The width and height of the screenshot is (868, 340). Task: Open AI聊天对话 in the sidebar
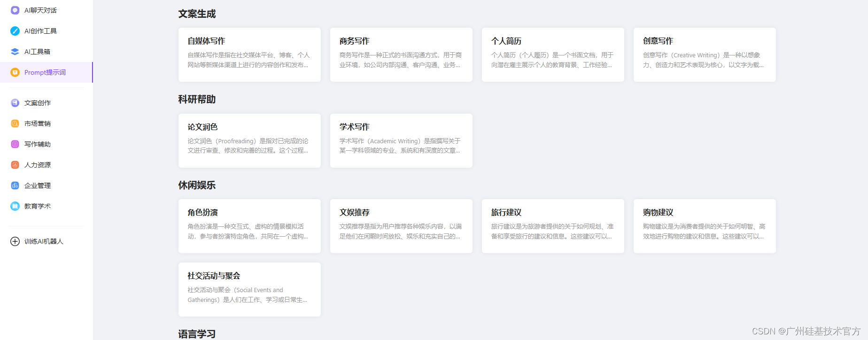(40, 10)
